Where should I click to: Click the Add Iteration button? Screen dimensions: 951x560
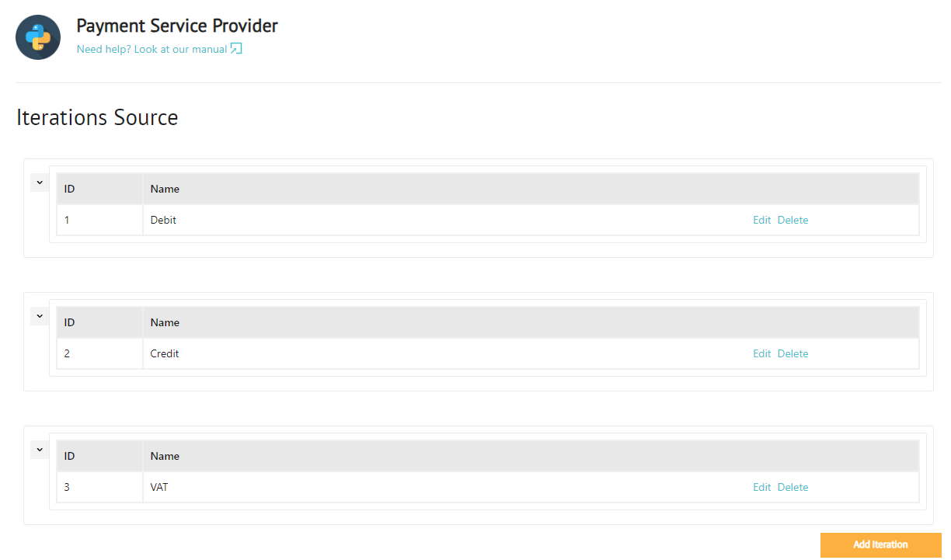[x=880, y=544]
